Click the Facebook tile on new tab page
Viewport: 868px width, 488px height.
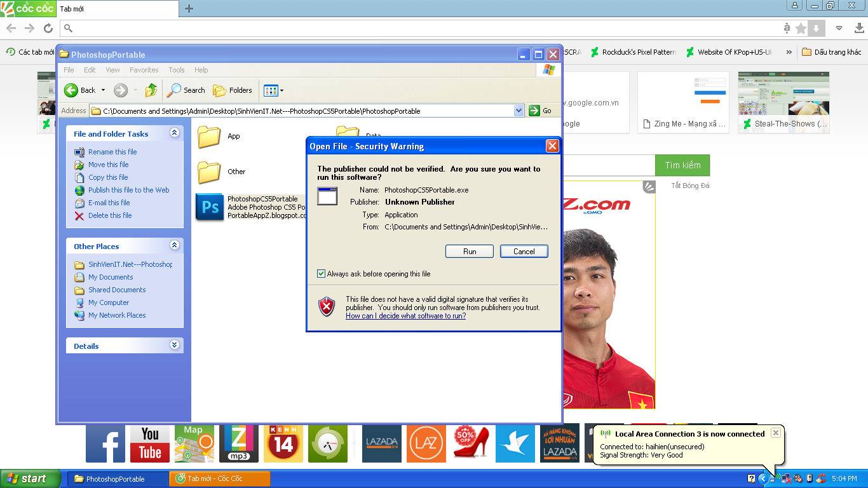point(105,443)
